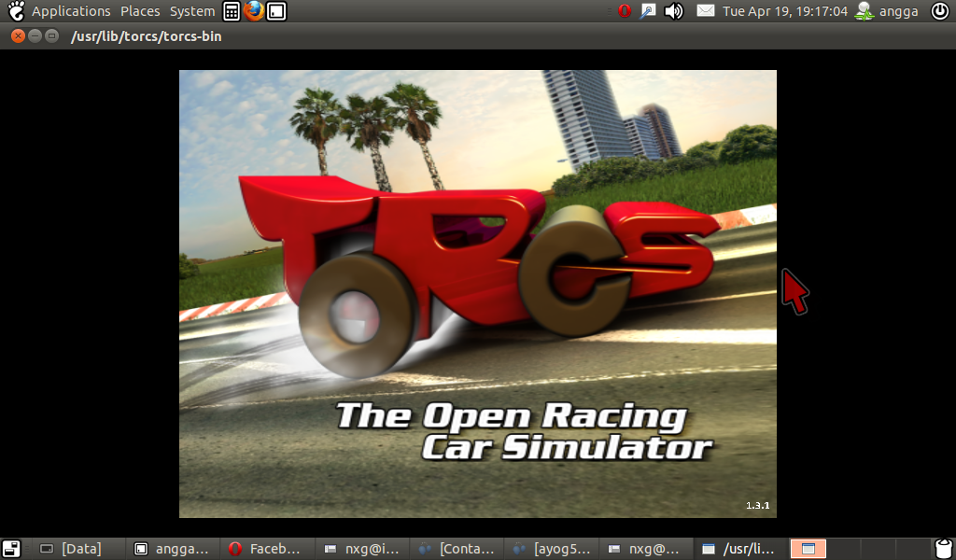Open the shutdown menu via the power icon
The image size is (956, 560).
click(x=942, y=11)
